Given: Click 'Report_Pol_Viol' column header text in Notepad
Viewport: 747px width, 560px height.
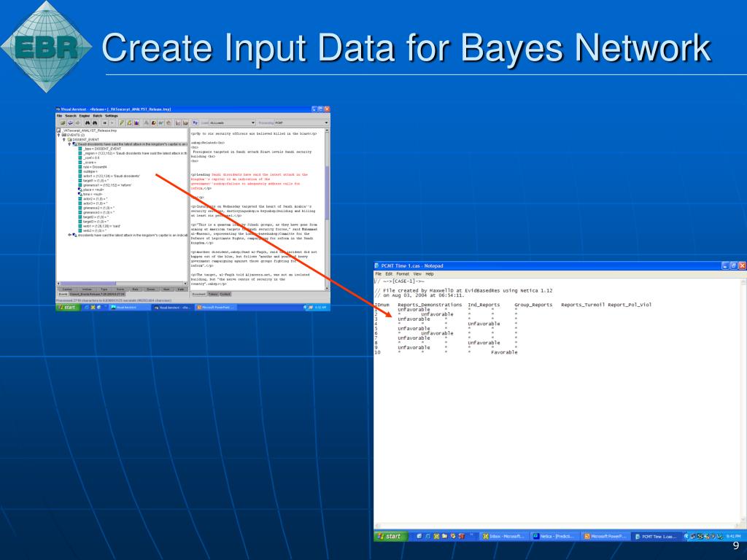Looking at the screenshot, I should pos(630,305).
